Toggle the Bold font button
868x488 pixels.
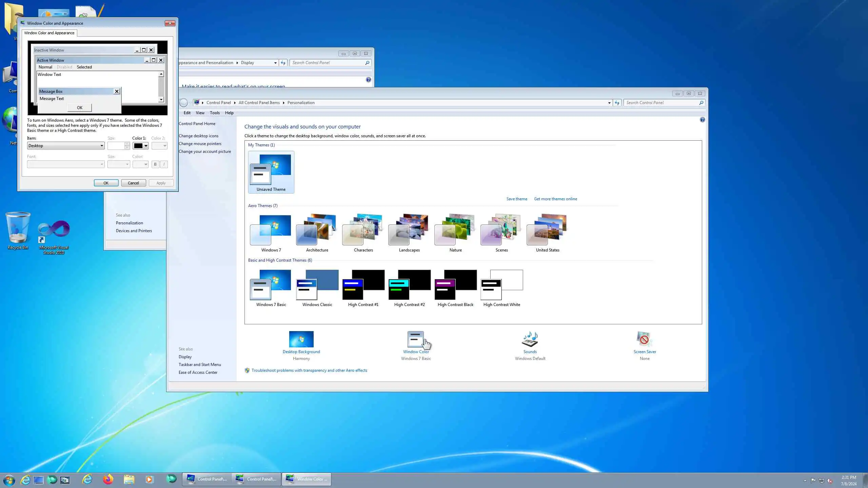(155, 164)
